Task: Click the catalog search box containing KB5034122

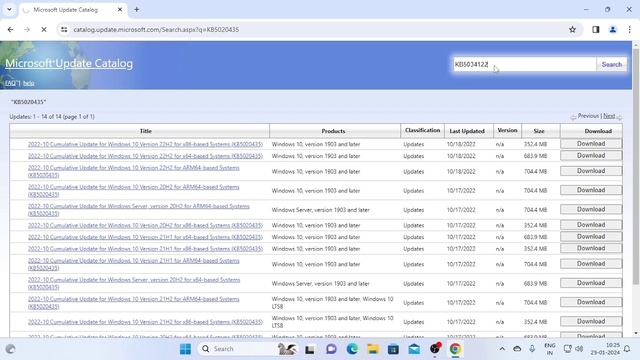Action: pos(524,64)
